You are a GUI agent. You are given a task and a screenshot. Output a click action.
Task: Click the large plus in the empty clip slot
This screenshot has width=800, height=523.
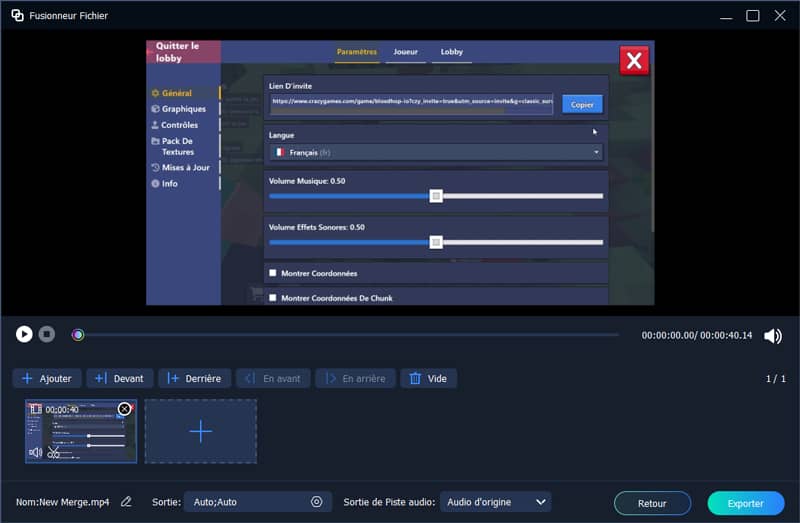coord(201,431)
